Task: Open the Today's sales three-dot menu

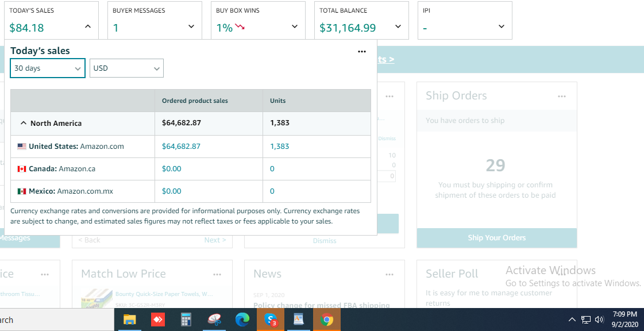Action: pos(362,51)
